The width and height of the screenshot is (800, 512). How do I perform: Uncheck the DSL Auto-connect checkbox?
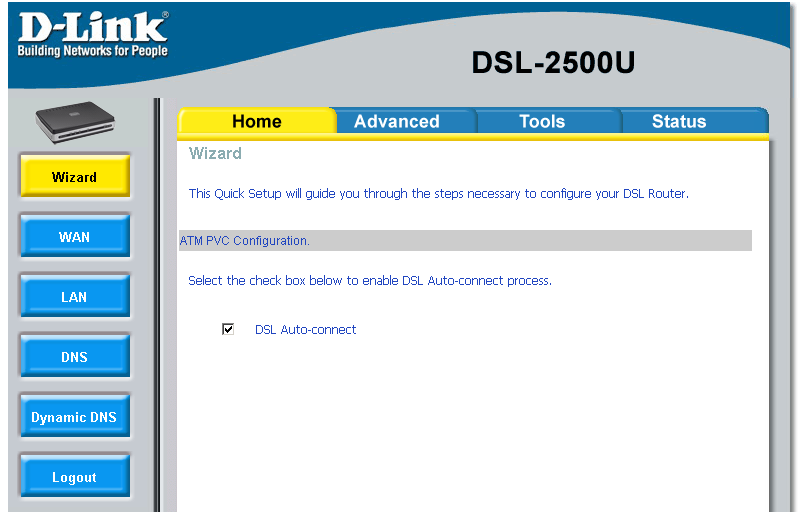228,329
